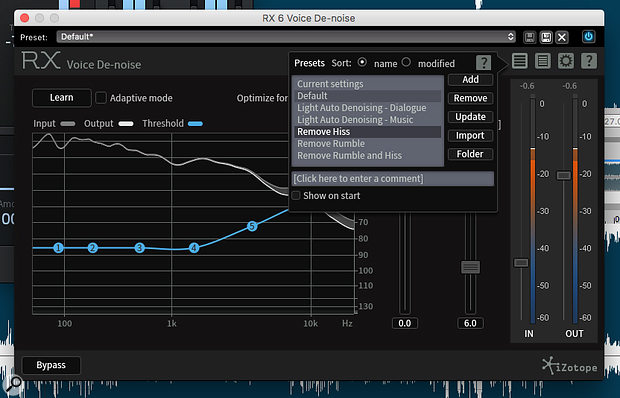Click the history list icon
620x398 pixels.
click(542, 61)
